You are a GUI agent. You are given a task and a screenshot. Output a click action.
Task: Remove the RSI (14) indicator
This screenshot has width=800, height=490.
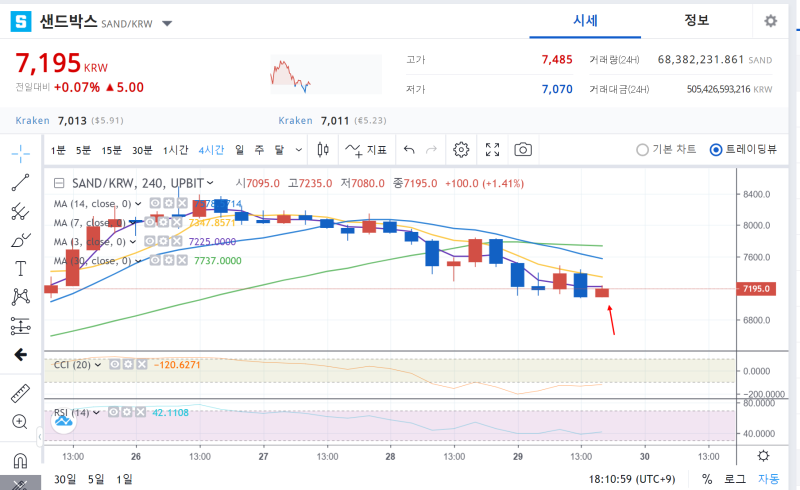[140, 412]
